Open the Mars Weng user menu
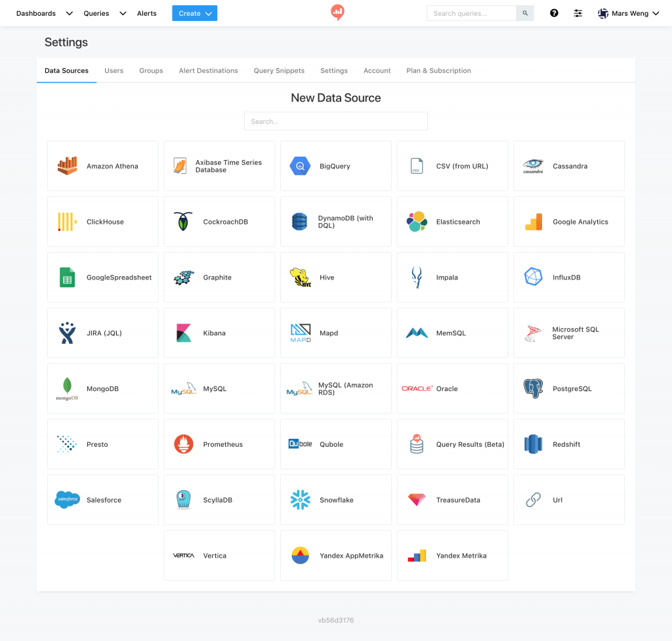 click(x=628, y=13)
